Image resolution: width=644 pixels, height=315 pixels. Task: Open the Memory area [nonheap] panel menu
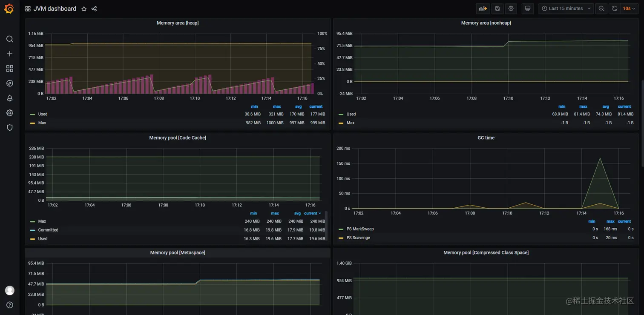point(486,23)
